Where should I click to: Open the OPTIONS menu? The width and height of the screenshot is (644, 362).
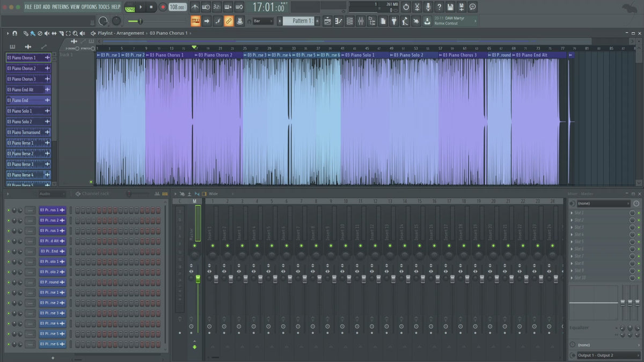(x=89, y=7)
